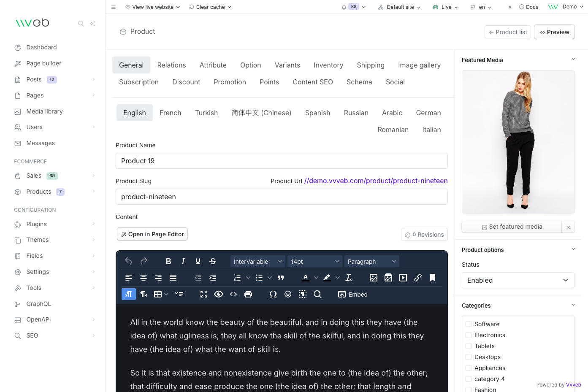This screenshot has width=588, height=392.
Task: Click the Preview button
Action: pyautogui.click(x=554, y=32)
